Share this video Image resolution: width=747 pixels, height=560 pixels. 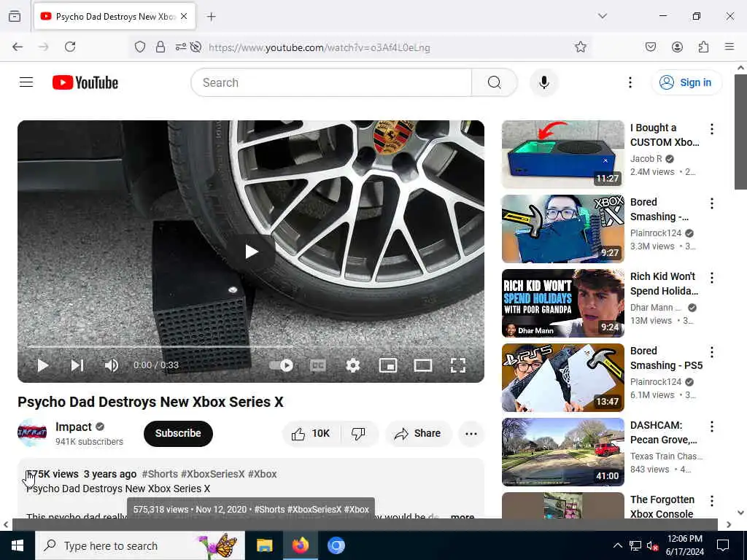417,433
